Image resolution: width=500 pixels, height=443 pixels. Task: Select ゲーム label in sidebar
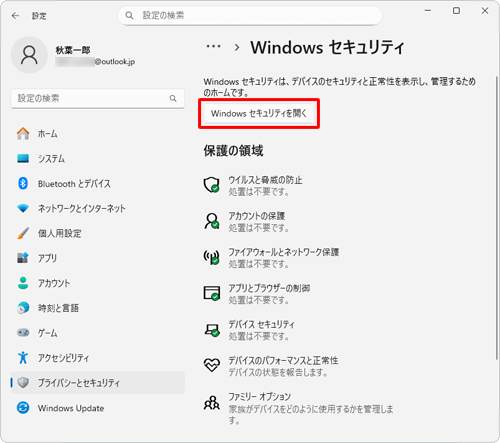pos(47,333)
